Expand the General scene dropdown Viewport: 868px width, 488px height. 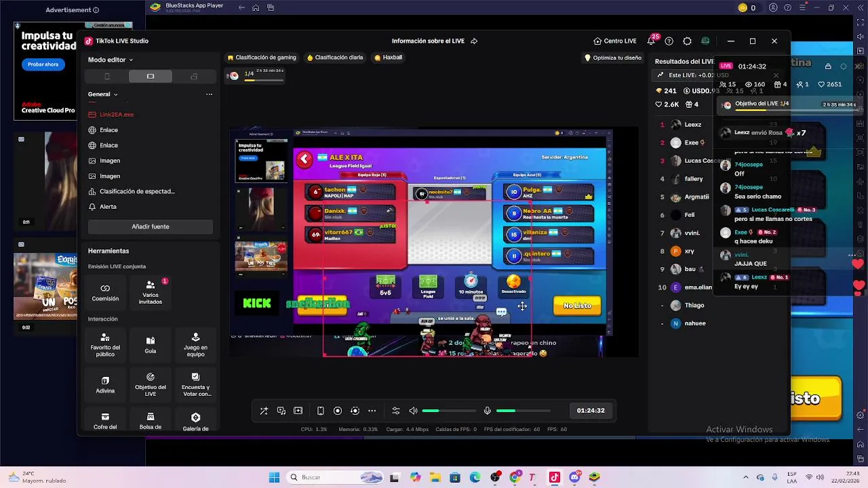coord(103,94)
